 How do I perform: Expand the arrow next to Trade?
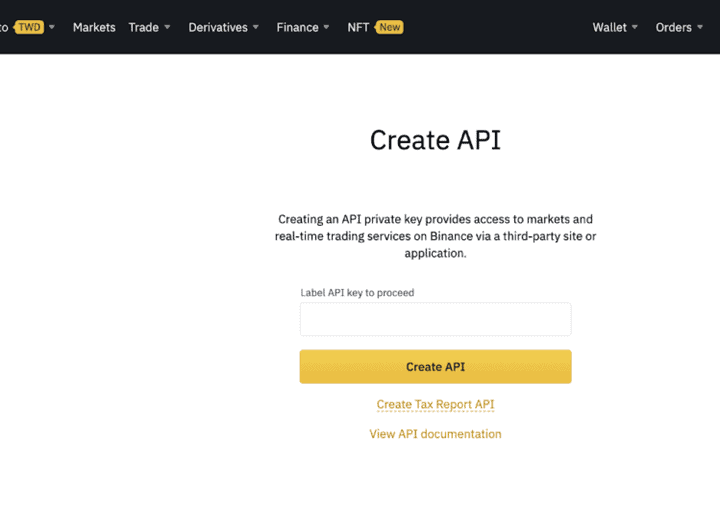pos(168,27)
